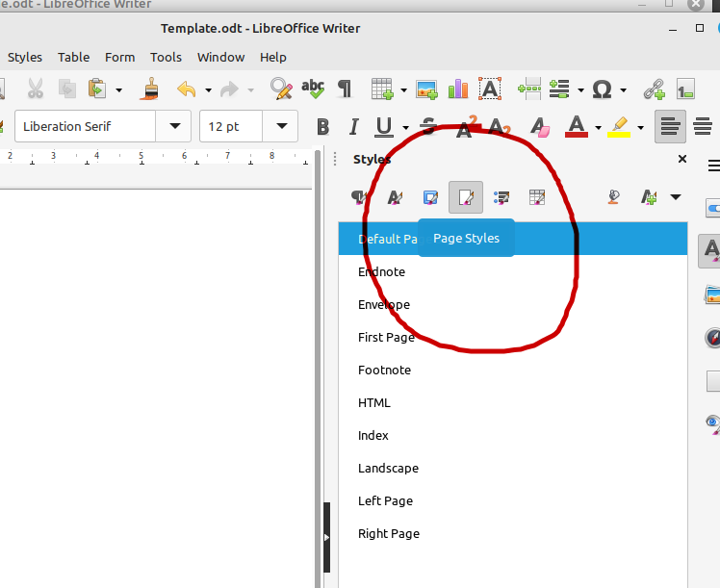This screenshot has width=720, height=588.
Task: Click the Insert Hyperlink chain icon
Action: (x=654, y=89)
